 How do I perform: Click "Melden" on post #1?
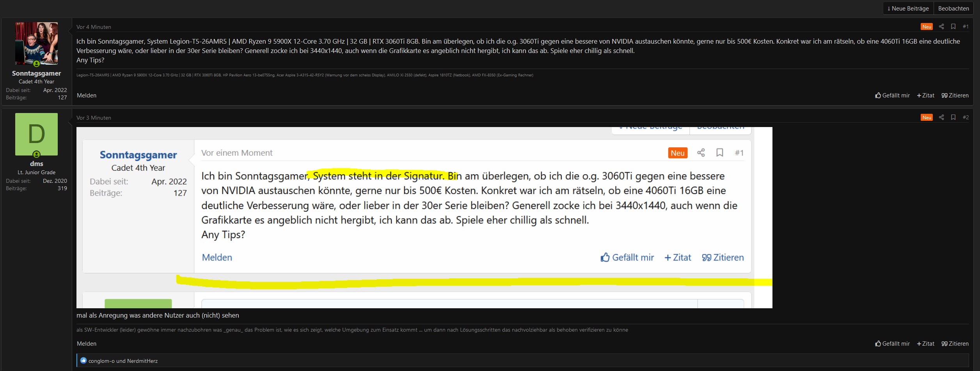click(x=87, y=95)
